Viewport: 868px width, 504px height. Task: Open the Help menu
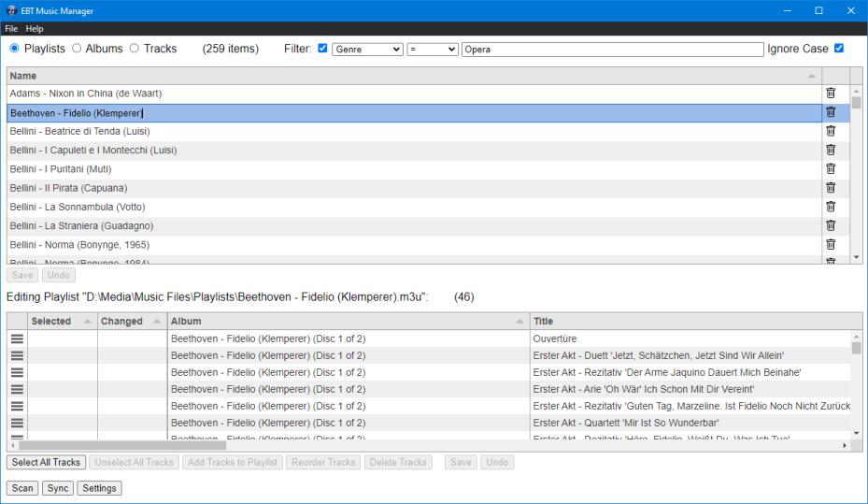[35, 29]
